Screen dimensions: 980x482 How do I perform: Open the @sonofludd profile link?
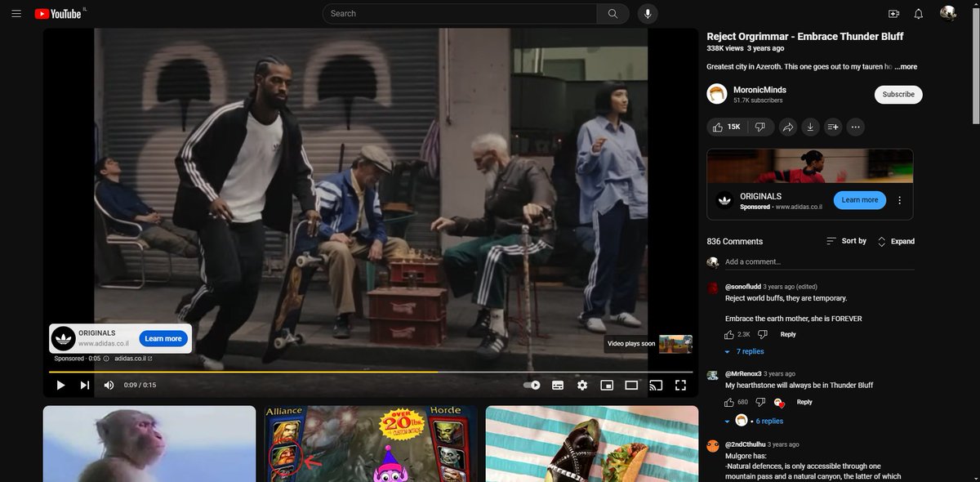point(743,287)
